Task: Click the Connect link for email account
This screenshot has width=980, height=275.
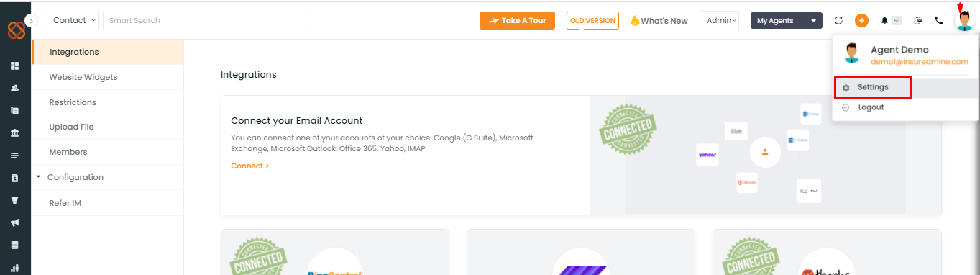Action: (250, 166)
